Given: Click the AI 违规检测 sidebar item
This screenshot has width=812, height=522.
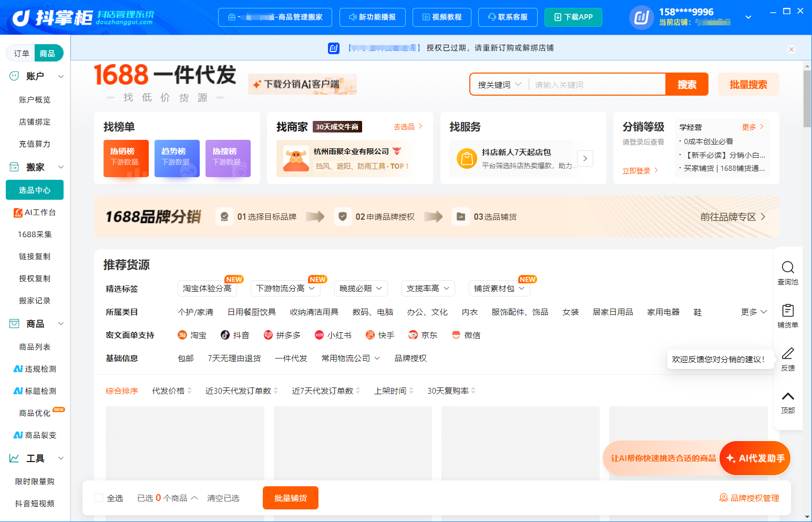Looking at the screenshot, I should 35,369.
